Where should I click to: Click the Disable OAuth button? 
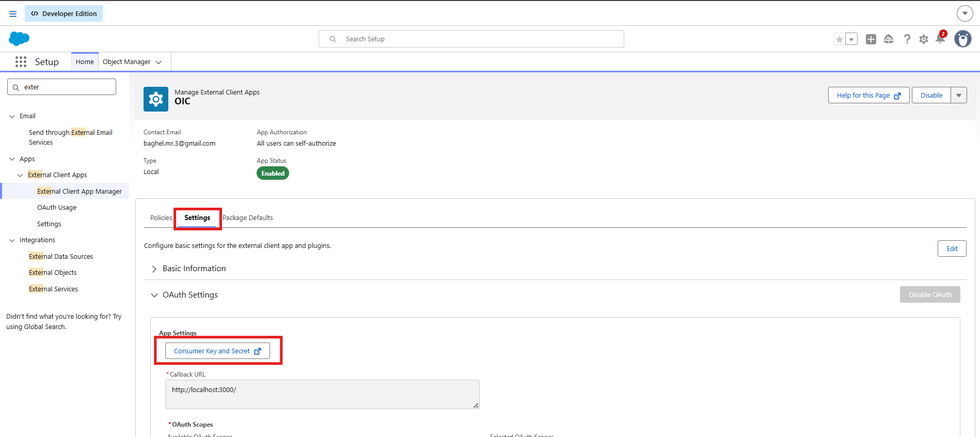930,294
